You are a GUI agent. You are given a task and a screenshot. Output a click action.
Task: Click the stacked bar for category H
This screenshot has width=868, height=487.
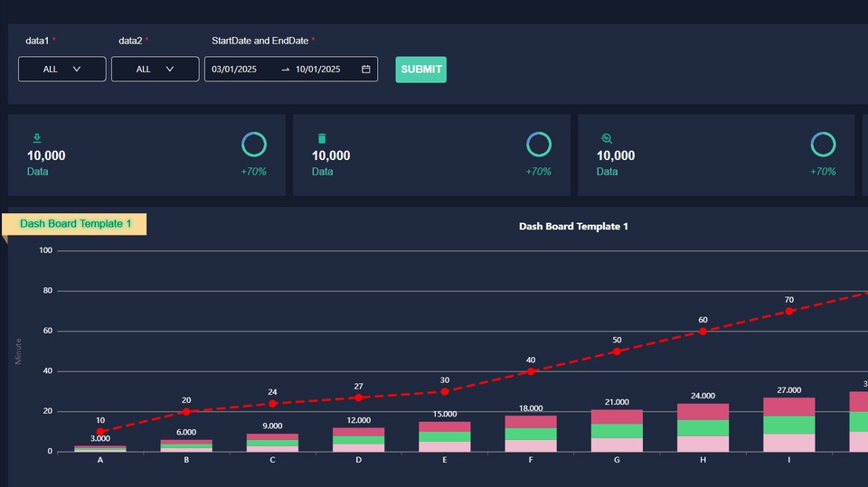pos(703,427)
